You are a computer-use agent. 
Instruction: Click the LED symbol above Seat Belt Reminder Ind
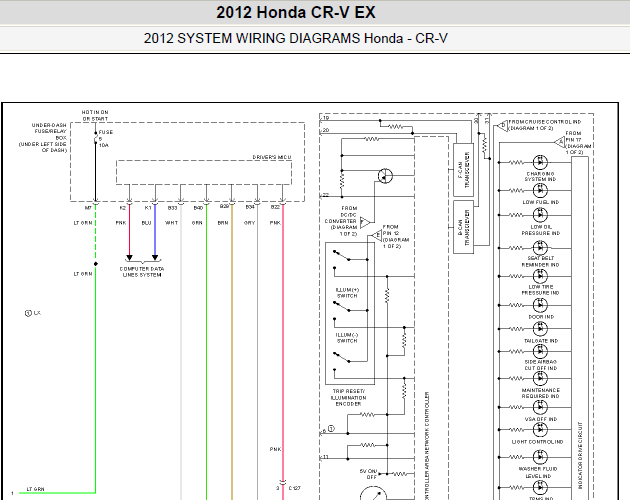[x=540, y=248]
